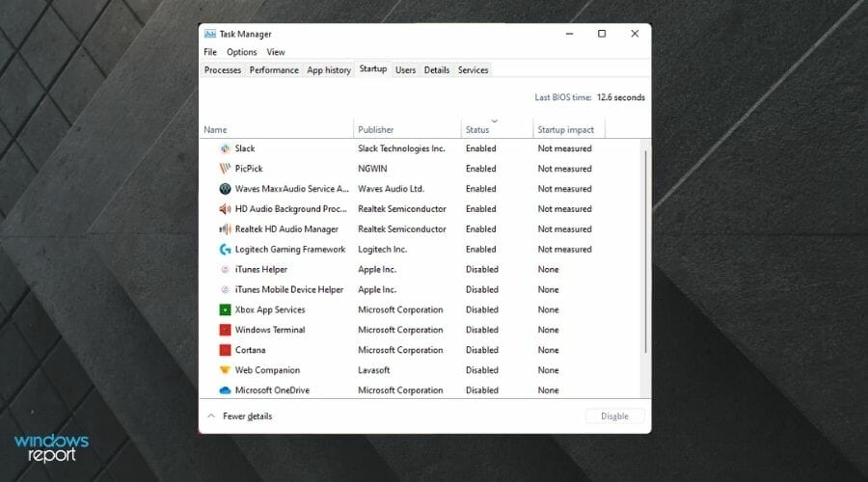Click the PicPick app icon
The image size is (868, 482).
225,169
